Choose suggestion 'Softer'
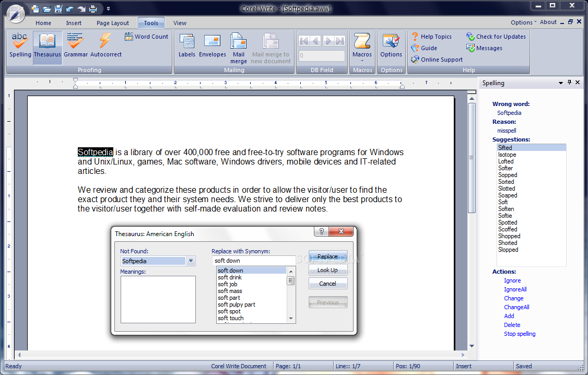Viewport: 588px width, 375px height. coord(532,168)
